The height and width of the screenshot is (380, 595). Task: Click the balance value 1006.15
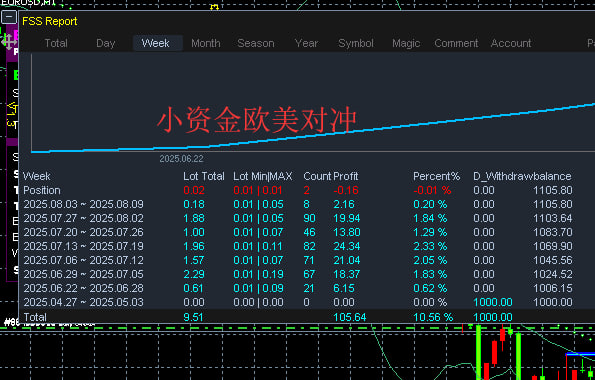(x=553, y=289)
